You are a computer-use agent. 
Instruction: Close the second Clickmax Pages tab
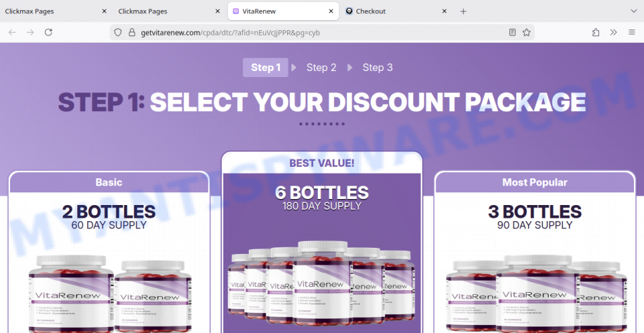[x=217, y=11]
